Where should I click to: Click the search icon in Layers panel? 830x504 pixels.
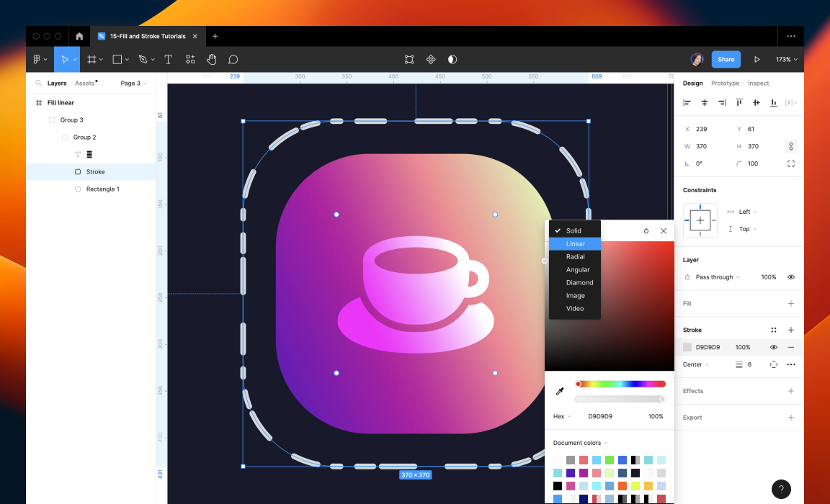(x=39, y=83)
